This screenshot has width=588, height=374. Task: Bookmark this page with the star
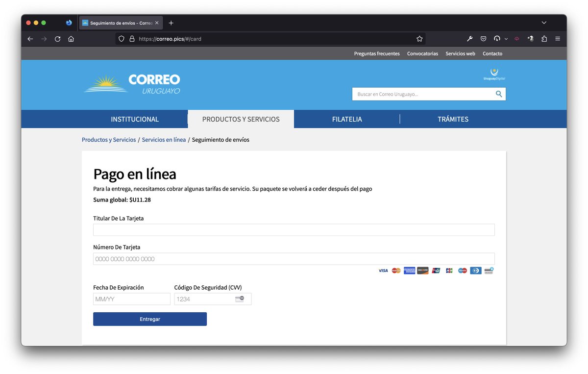point(419,39)
